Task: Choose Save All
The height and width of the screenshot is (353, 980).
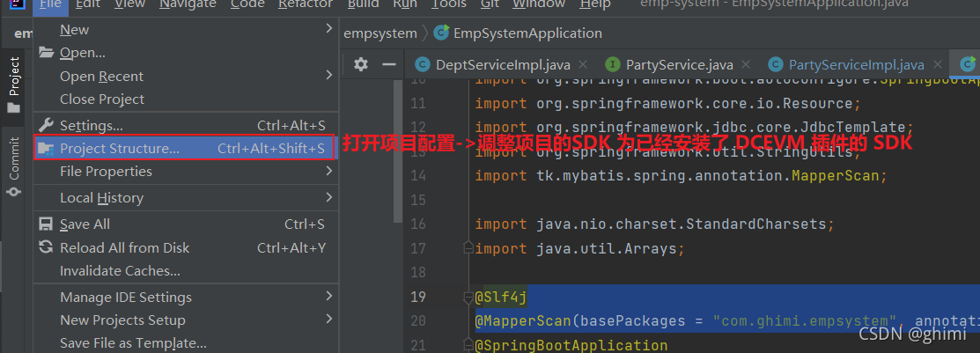Action: [186, 224]
